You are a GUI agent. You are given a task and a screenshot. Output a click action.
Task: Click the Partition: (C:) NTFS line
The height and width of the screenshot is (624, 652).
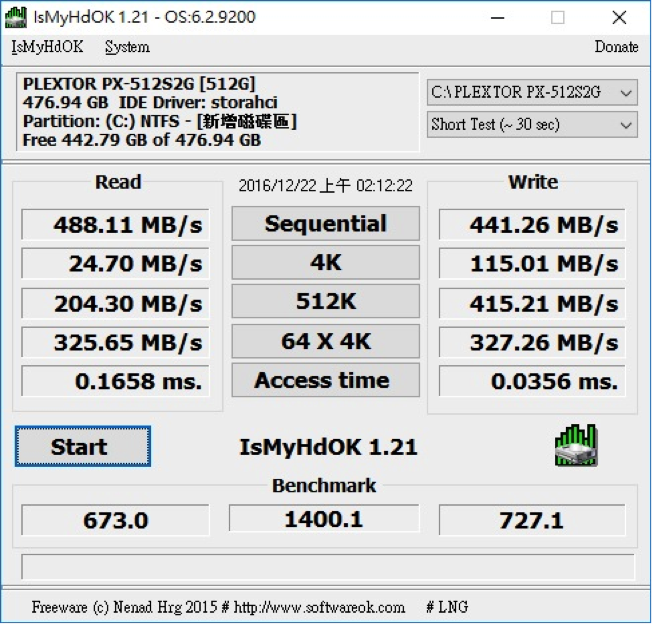click(x=160, y=121)
